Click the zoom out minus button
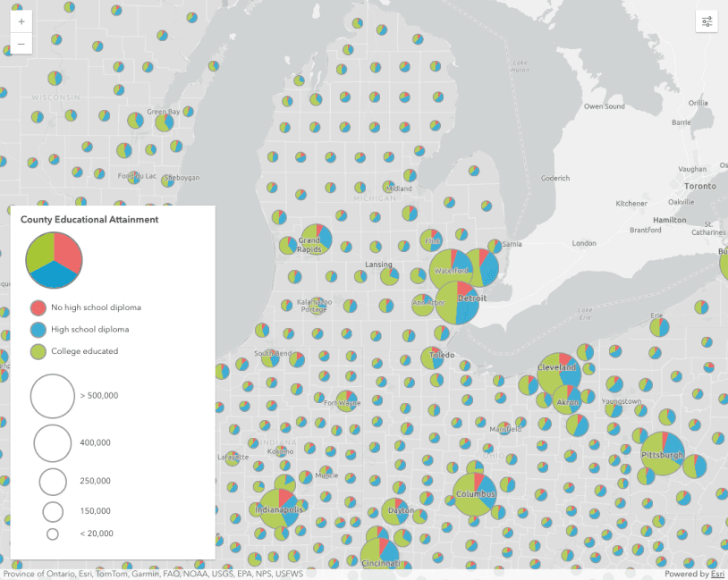The image size is (728, 580). (x=21, y=44)
